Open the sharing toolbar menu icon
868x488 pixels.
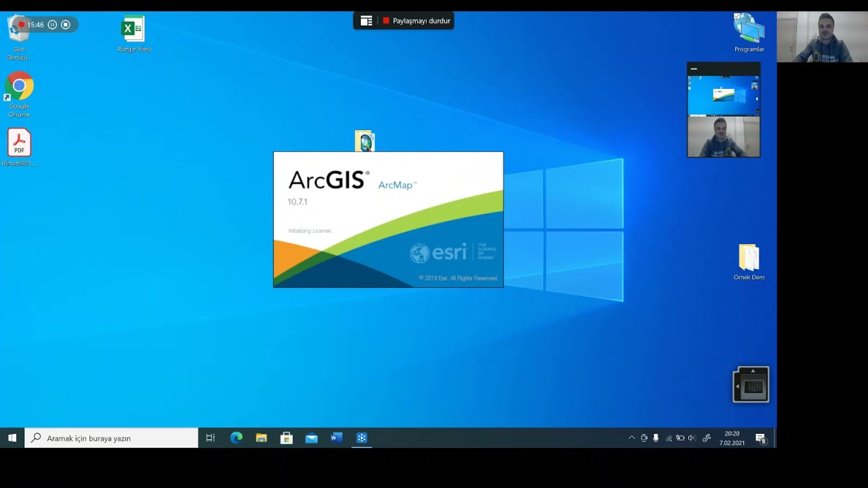pyautogui.click(x=366, y=21)
